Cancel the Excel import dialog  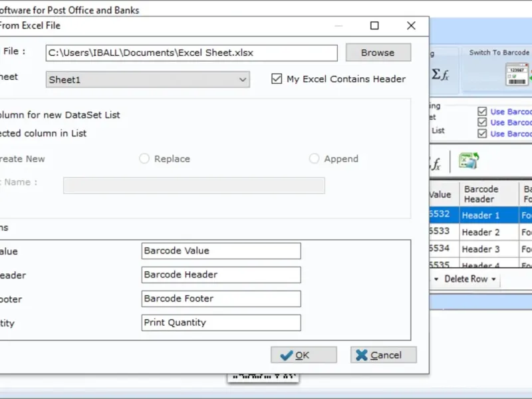click(x=384, y=355)
